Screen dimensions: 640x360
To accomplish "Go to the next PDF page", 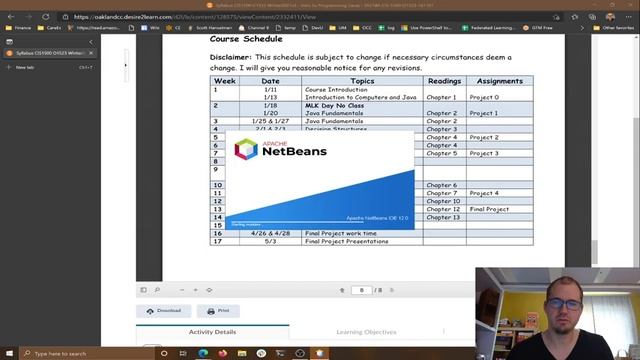I will point(392,290).
